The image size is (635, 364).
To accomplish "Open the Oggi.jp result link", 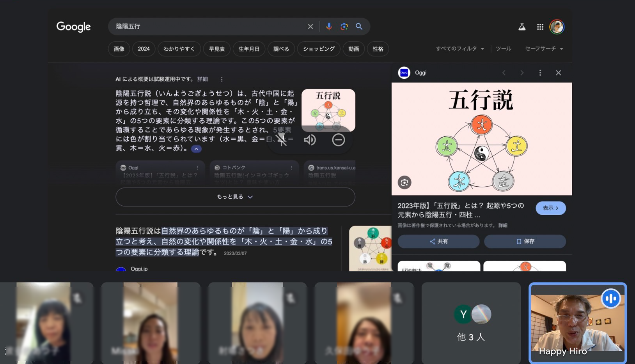I will coord(139,269).
